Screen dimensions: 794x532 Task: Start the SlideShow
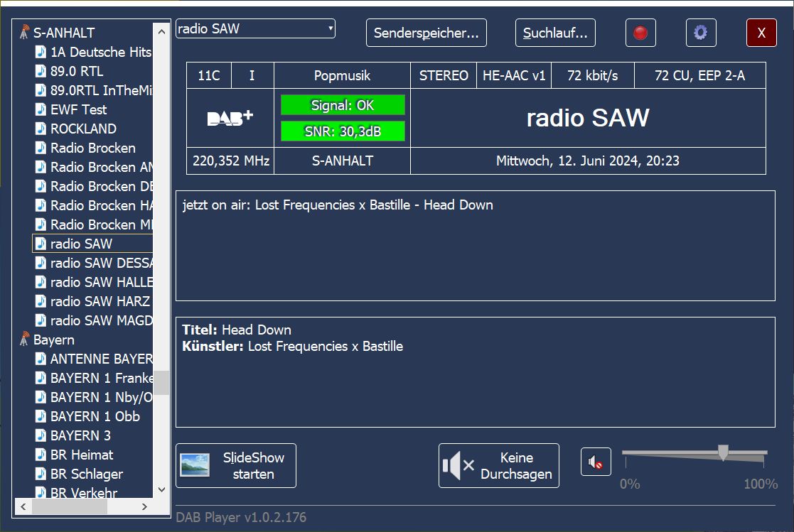[x=236, y=466]
